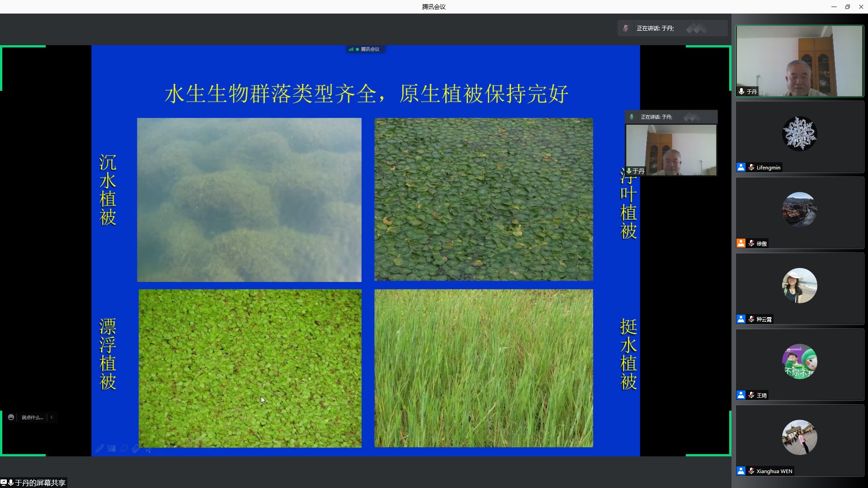Click Xianghua WEN's muted microphone icon
The image size is (868, 488).
pos(751,471)
